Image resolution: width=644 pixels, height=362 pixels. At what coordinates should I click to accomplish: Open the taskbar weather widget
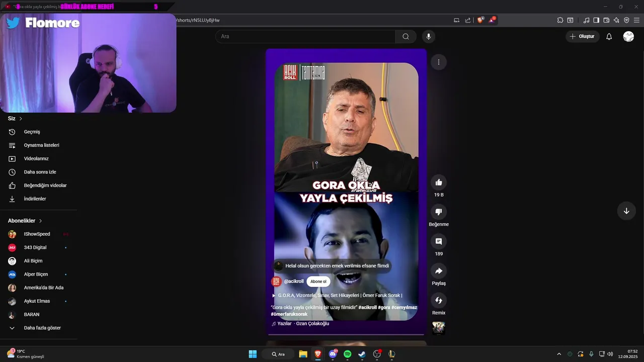(x=26, y=354)
